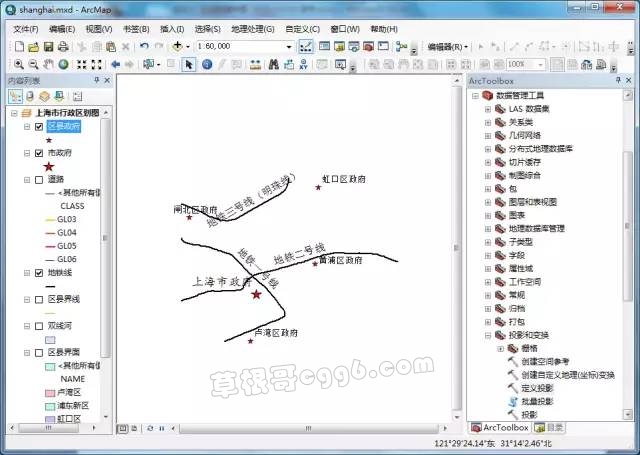The width and height of the screenshot is (640, 455).
Task: Open the Editor toolbar icon
Action: (306, 47)
